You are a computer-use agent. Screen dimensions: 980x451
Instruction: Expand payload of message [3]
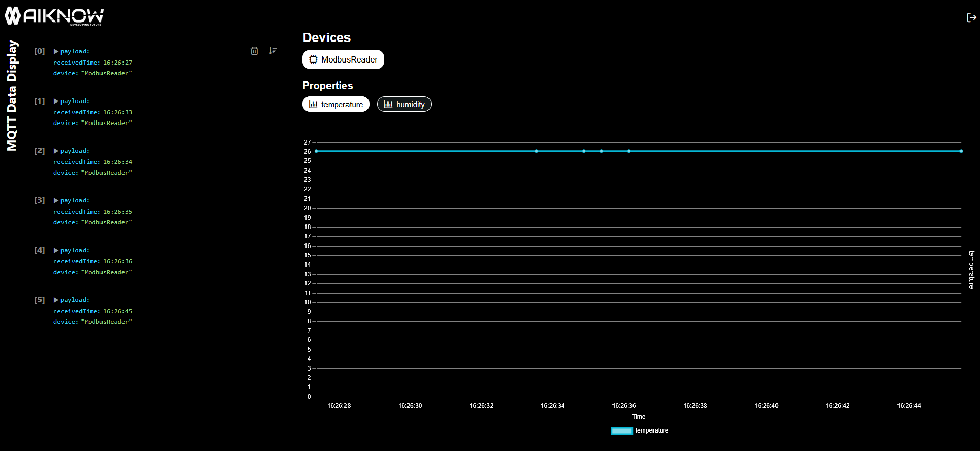click(x=56, y=200)
